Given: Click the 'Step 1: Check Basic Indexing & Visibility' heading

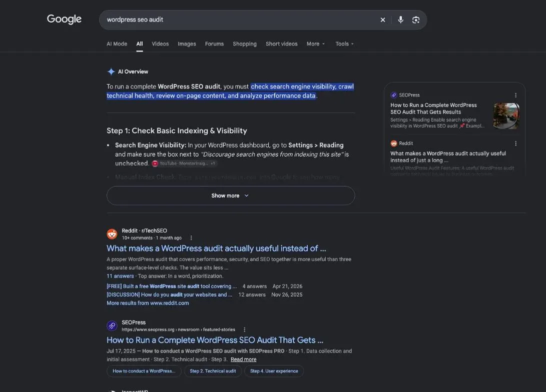Looking at the screenshot, I should (177, 131).
